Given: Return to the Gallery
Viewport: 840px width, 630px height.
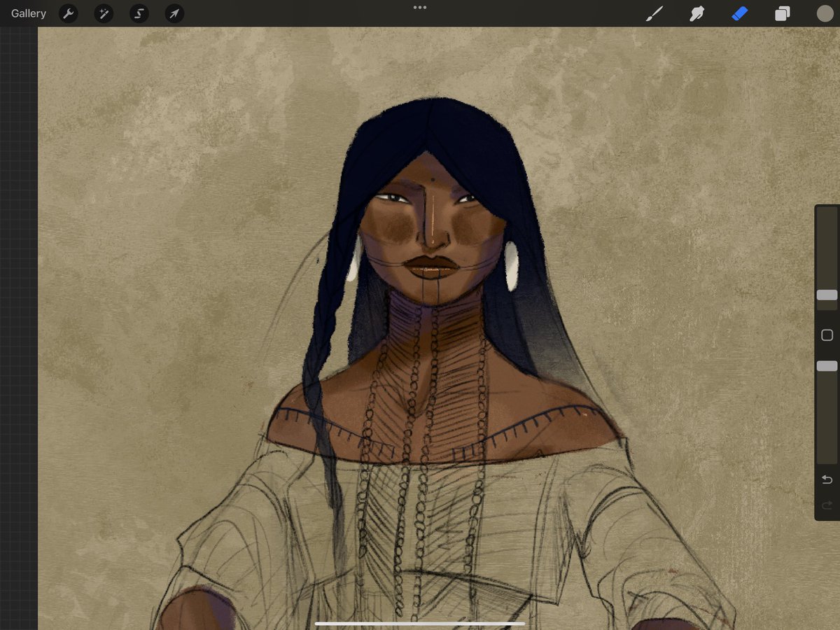Looking at the screenshot, I should point(29,13).
